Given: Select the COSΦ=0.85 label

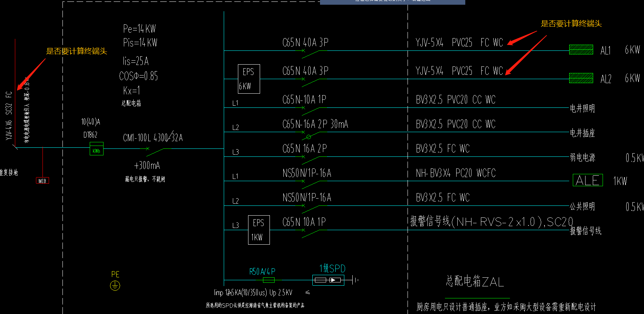Looking at the screenshot, I should coord(138,76).
